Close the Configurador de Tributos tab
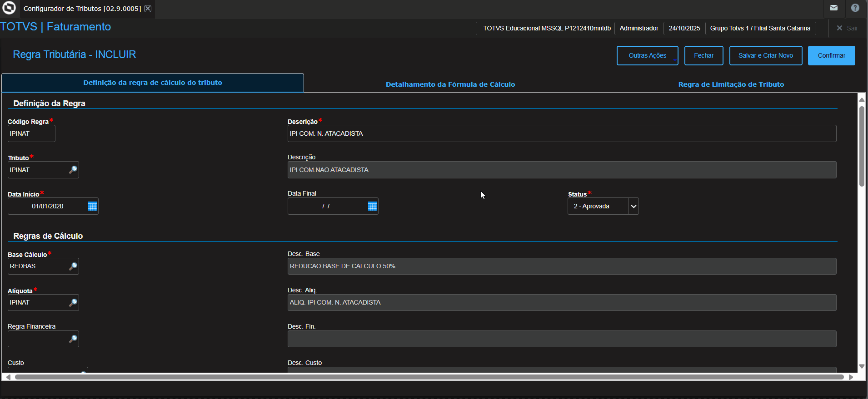This screenshot has width=868, height=399. pos(148,9)
